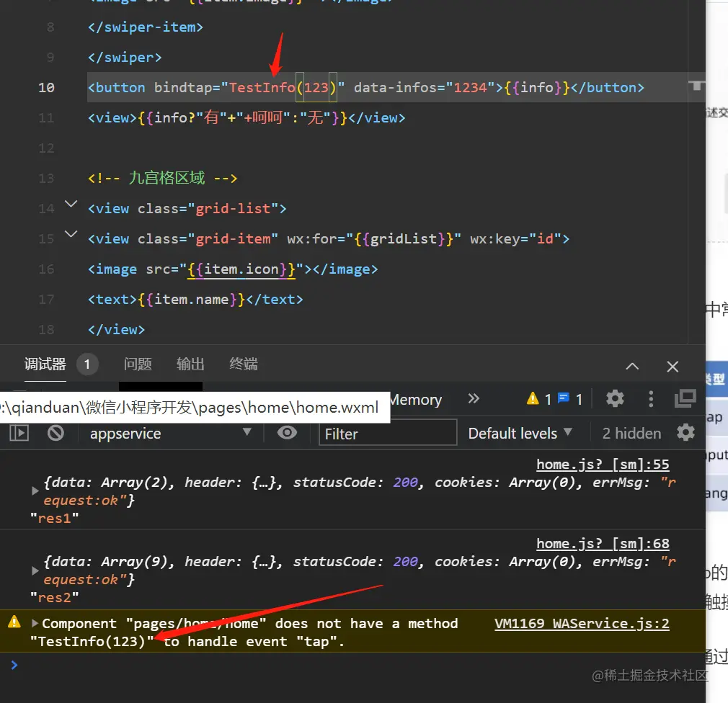Click the console Filter input field
This screenshot has width=728, height=703.
click(388, 434)
